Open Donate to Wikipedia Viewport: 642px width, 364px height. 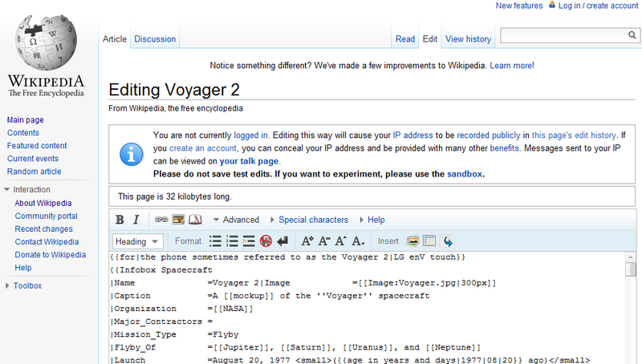tap(51, 254)
